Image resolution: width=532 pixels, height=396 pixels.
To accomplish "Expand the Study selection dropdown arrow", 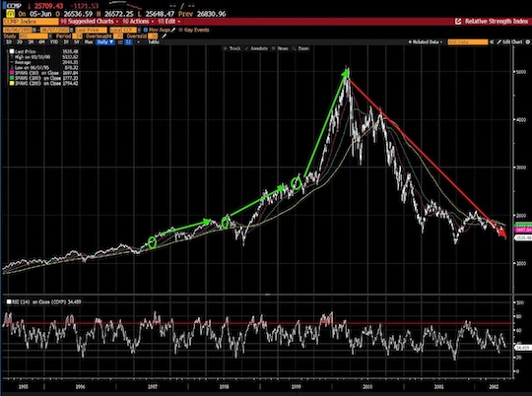I will pyautogui.click(x=50, y=36).
